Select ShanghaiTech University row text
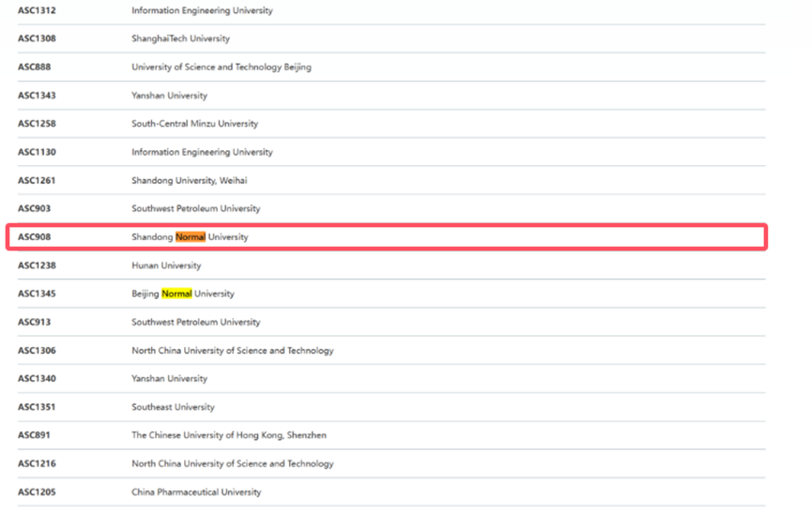812x514 pixels. point(180,38)
